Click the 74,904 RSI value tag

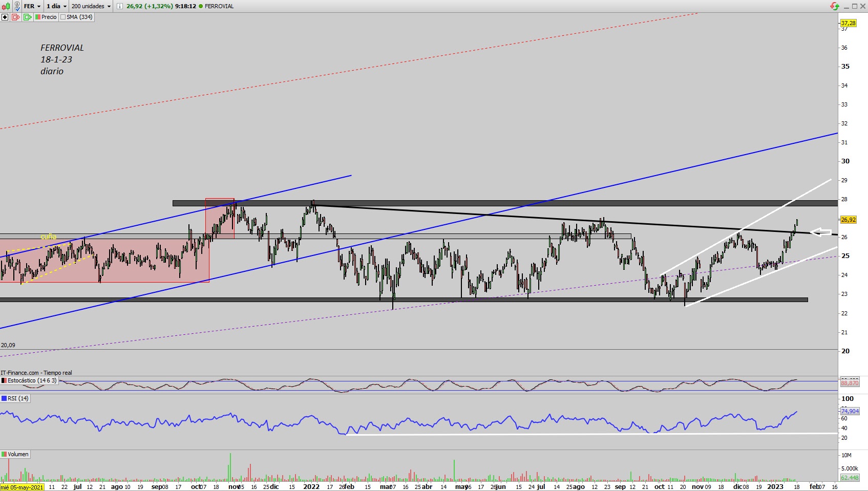850,411
